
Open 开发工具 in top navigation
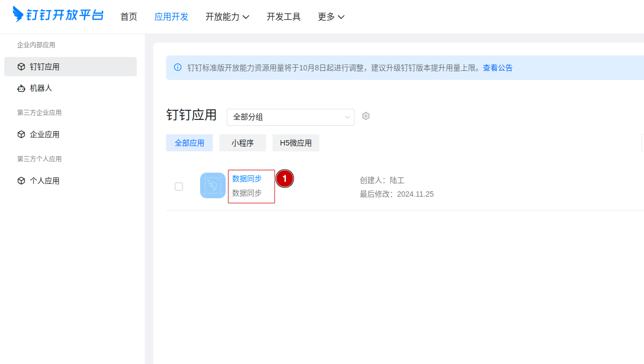tap(284, 17)
